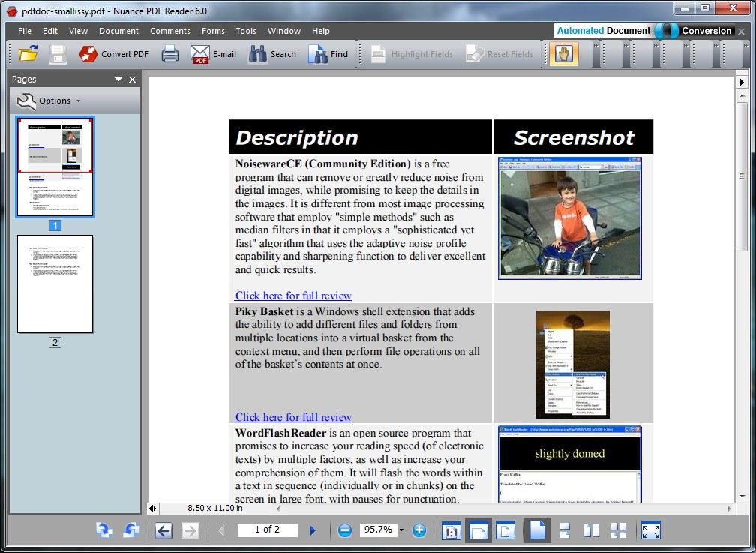756x553 pixels.
Task: Open the Comments menu
Action: [169, 31]
